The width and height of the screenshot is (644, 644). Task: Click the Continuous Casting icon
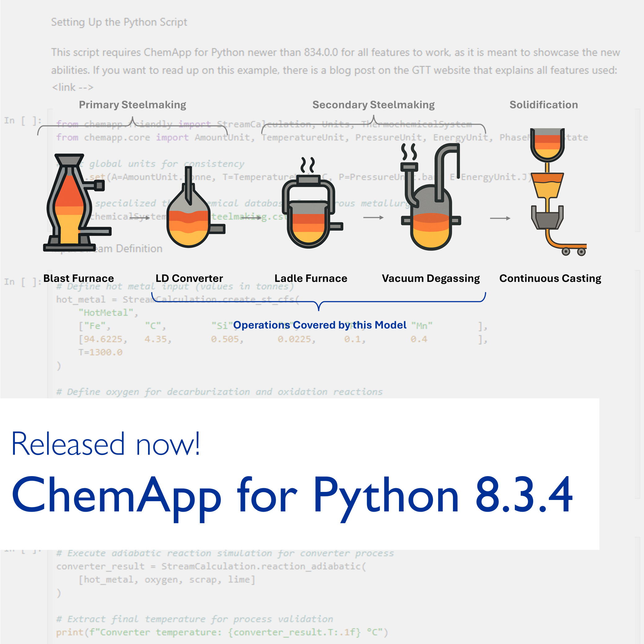(x=558, y=192)
